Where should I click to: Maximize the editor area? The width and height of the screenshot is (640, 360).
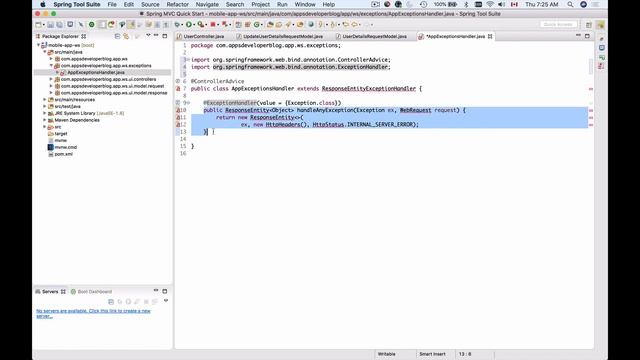click(587, 36)
